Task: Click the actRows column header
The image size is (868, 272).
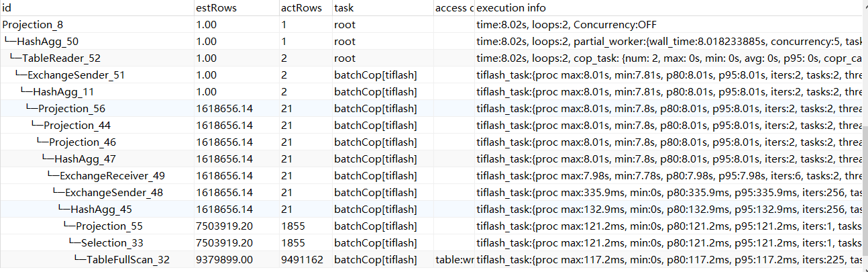Action: pos(301,8)
